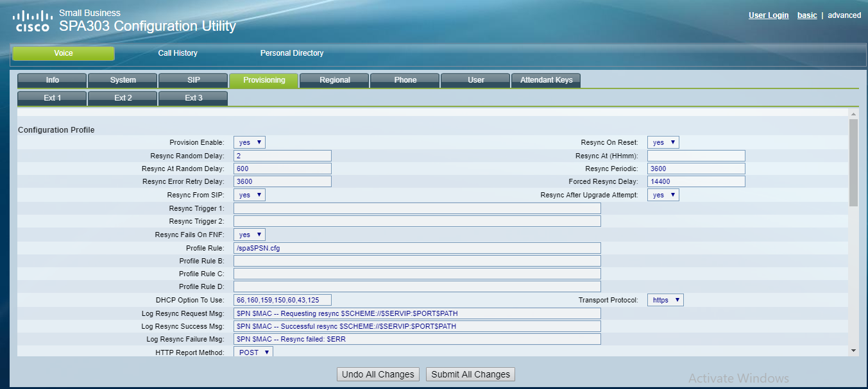Switch to basic view link
Screen dimensions: 868x389
click(x=807, y=15)
